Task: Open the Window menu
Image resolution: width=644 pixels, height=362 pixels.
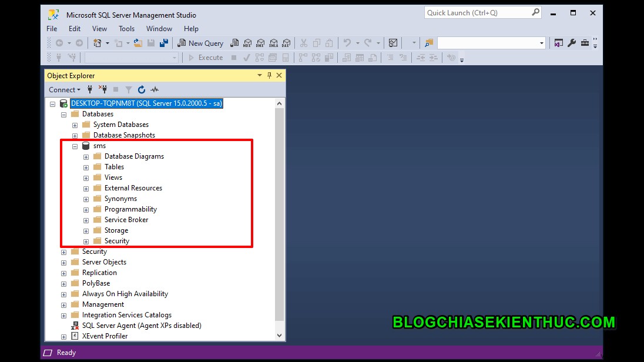Action: pyautogui.click(x=159, y=29)
